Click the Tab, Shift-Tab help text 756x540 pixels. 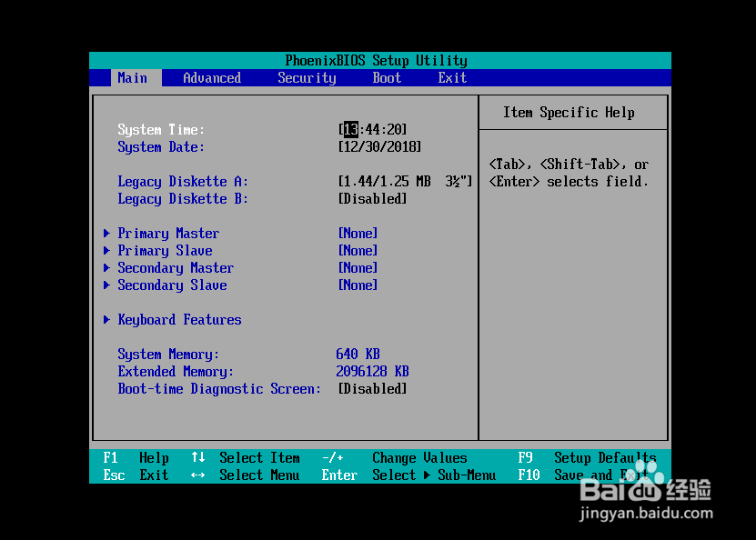[x=569, y=173]
